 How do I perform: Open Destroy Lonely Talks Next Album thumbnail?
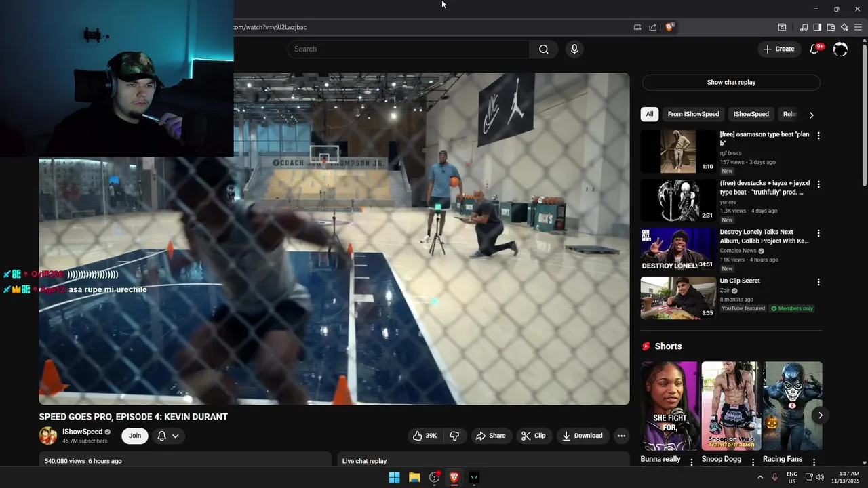pos(678,249)
